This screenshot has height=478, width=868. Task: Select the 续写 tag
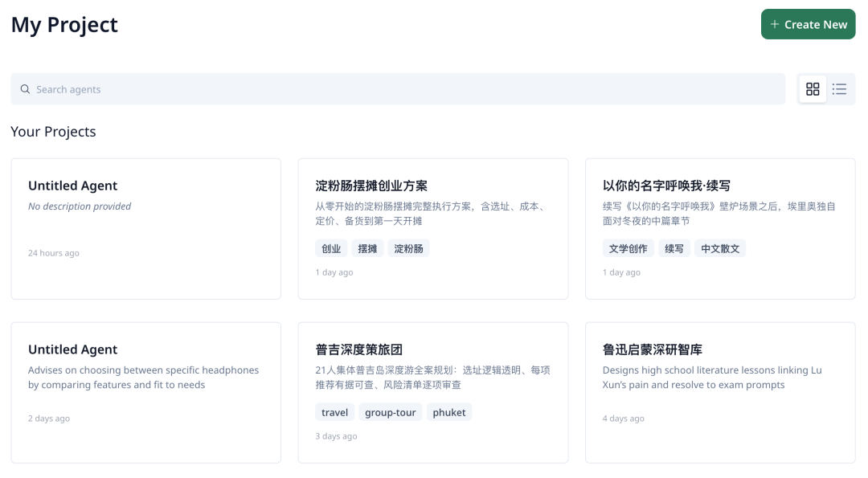[x=674, y=248]
